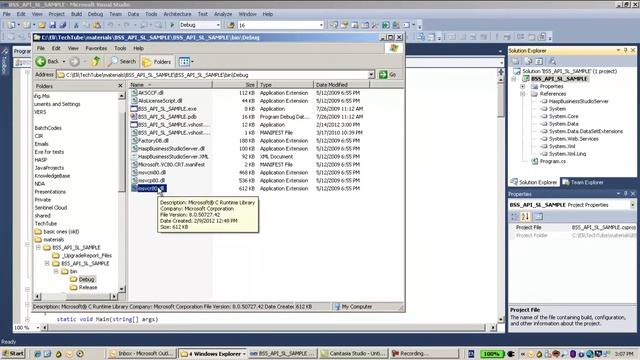Open Visual Studio's Architecture menu
640x360 pixels.
177,14
